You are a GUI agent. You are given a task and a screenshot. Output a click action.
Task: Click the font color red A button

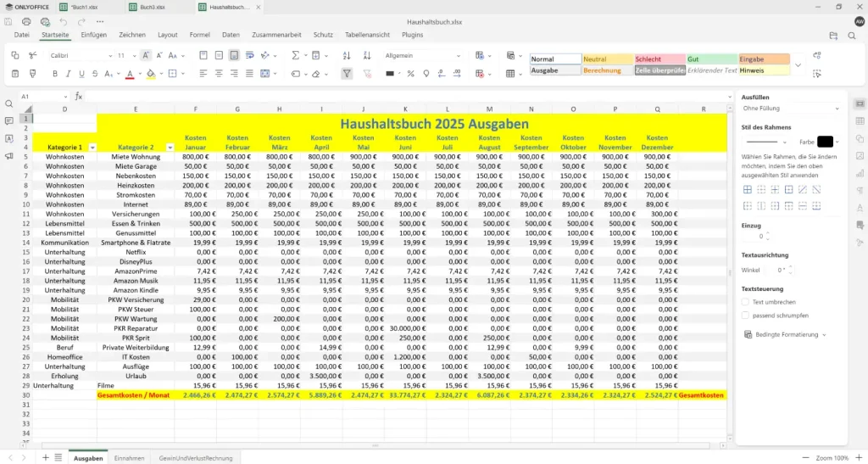(x=130, y=74)
